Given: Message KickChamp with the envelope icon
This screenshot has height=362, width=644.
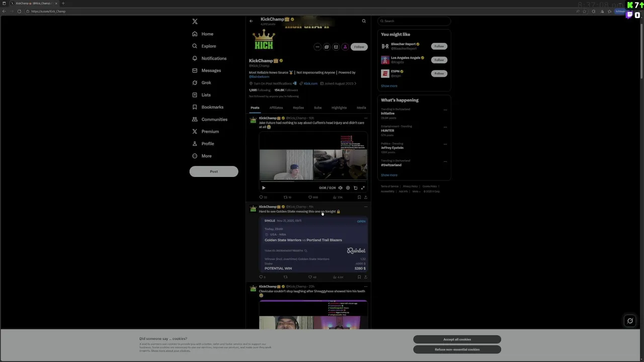Looking at the screenshot, I should coord(336,47).
